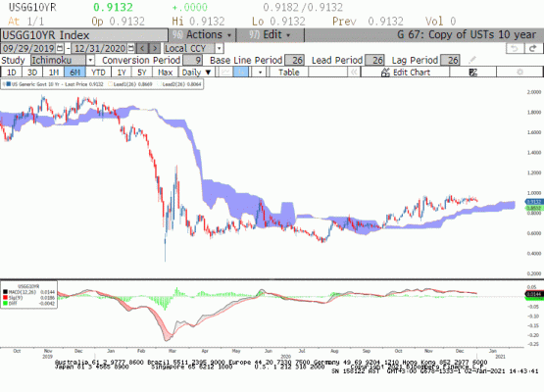The image size is (544, 392).
Task: Click the pencil annotate icon
Action: (x=471, y=60)
